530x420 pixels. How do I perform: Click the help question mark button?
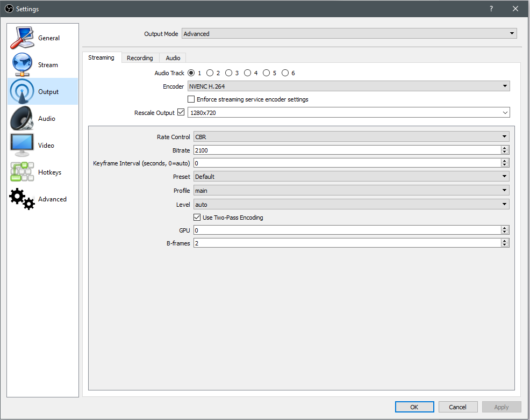[x=491, y=9]
